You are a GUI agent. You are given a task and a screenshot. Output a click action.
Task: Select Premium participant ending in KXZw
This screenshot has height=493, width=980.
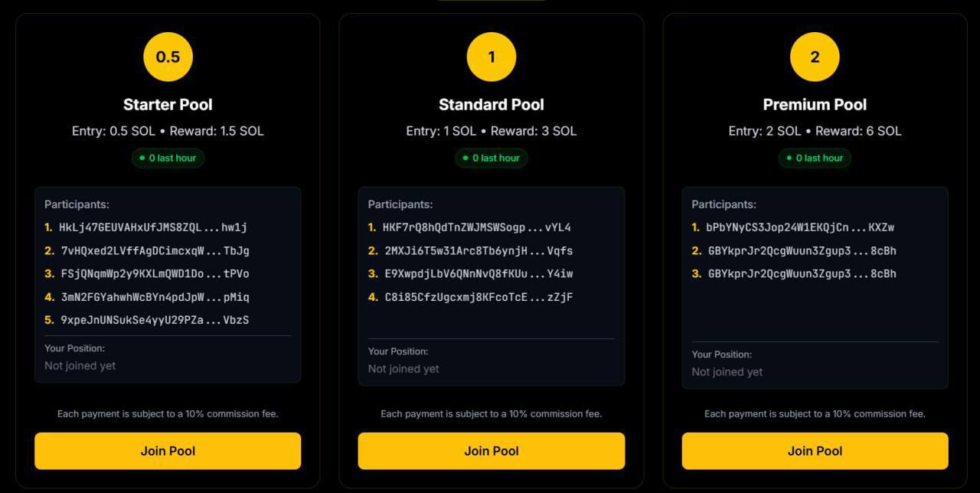pos(800,227)
